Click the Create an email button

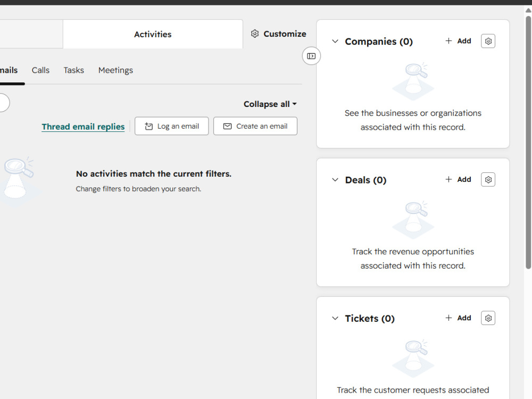click(255, 126)
